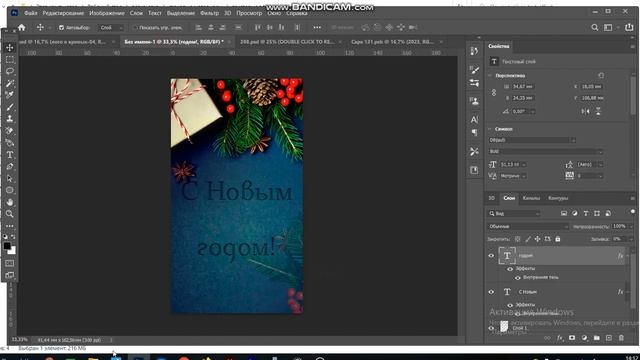The width and height of the screenshot is (640, 360).
Task: Open the Search magnifier at top right
Action: click(595, 27)
